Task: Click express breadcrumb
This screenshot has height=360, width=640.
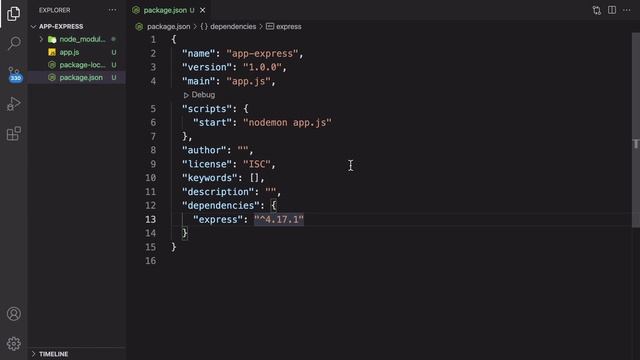Action: pyautogui.click(x=288, y=27)
